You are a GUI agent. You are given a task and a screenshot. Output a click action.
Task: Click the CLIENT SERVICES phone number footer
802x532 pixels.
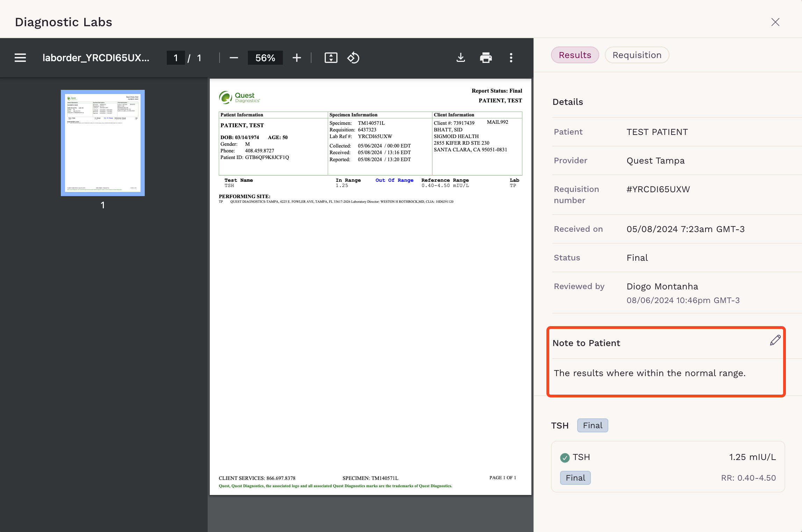pyautogui.click(x=257, y=478)
